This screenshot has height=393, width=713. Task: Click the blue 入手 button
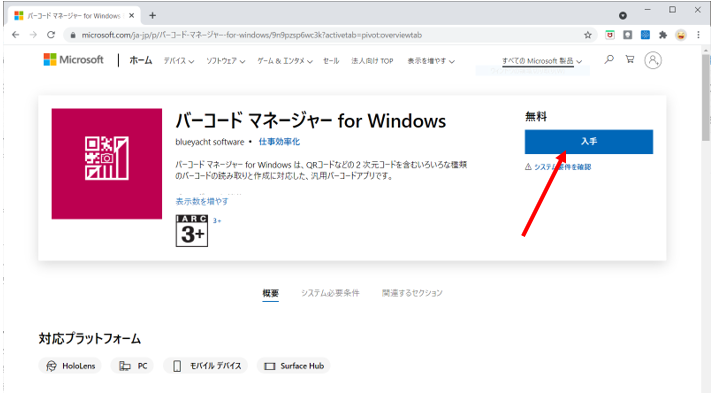[589, 141]
